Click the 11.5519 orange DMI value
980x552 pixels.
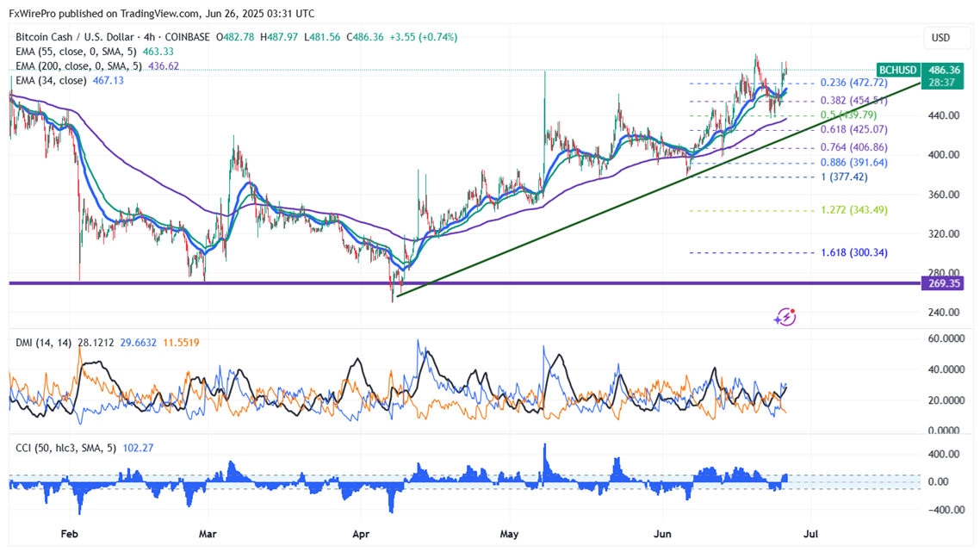[x=181, y=343]
